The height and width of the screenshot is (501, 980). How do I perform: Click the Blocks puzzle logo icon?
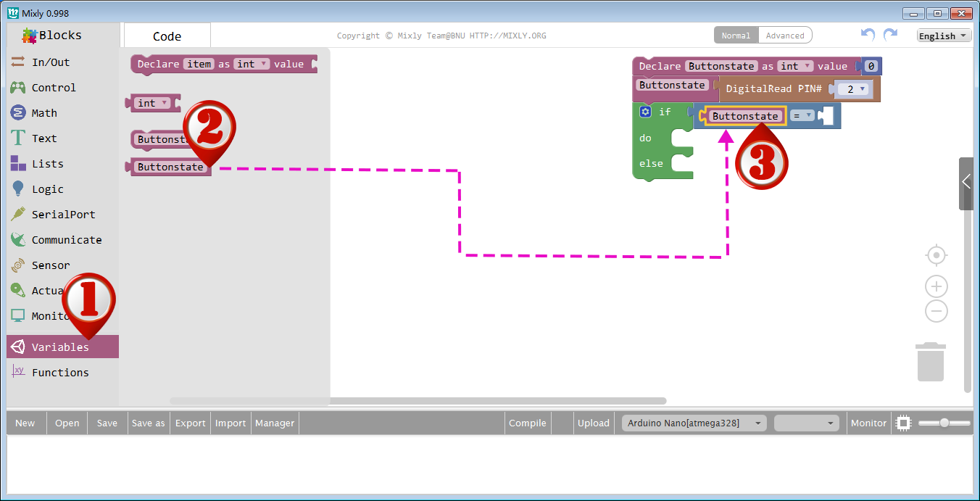29,36
